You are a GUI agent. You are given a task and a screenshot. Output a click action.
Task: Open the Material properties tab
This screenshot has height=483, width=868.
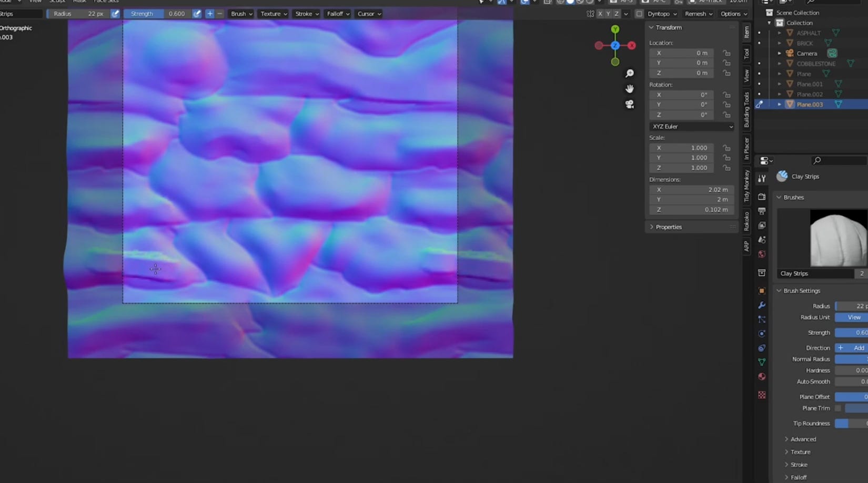762,377
